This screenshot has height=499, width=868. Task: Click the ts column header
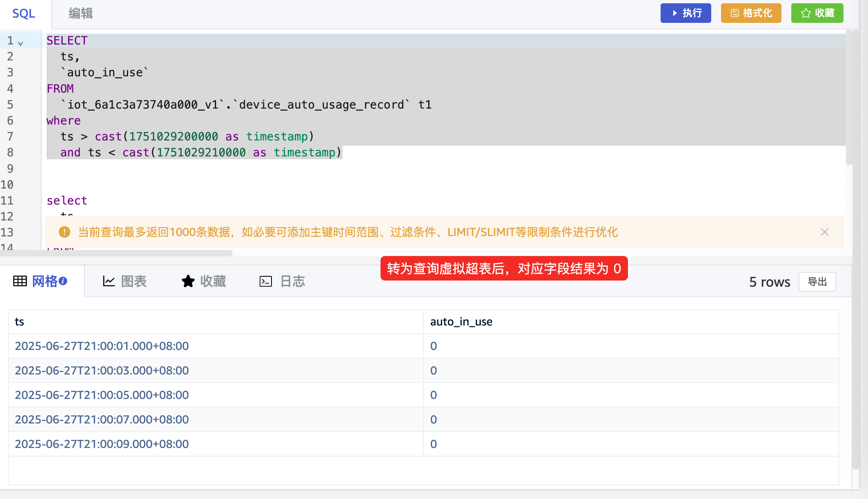(20, 322)
